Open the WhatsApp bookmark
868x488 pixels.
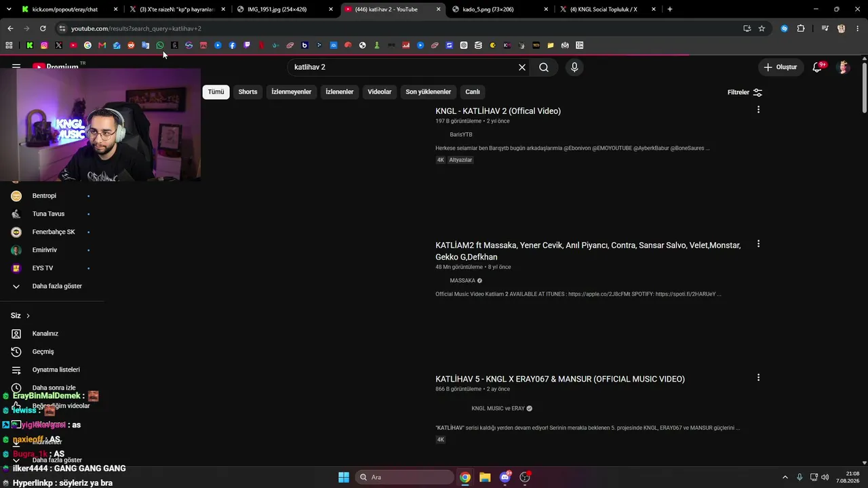pyautogui.click(x=160, y=45)
